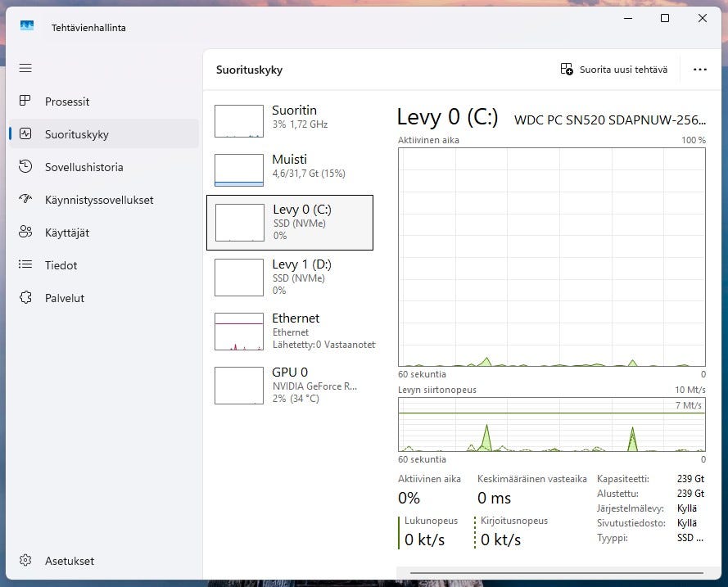Click Aktiivinen aika 0% value
728x587 pixels.
tap(409, 498)
